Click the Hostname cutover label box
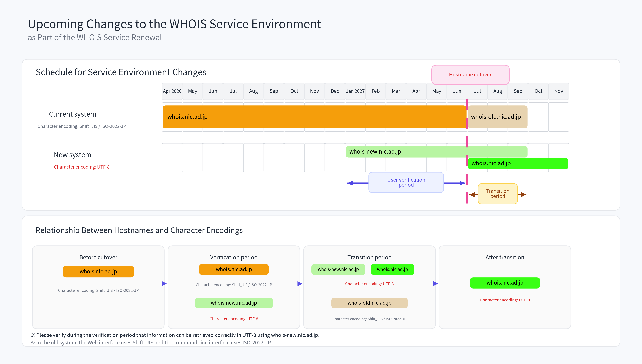The image size is (642, 364). 470,75
